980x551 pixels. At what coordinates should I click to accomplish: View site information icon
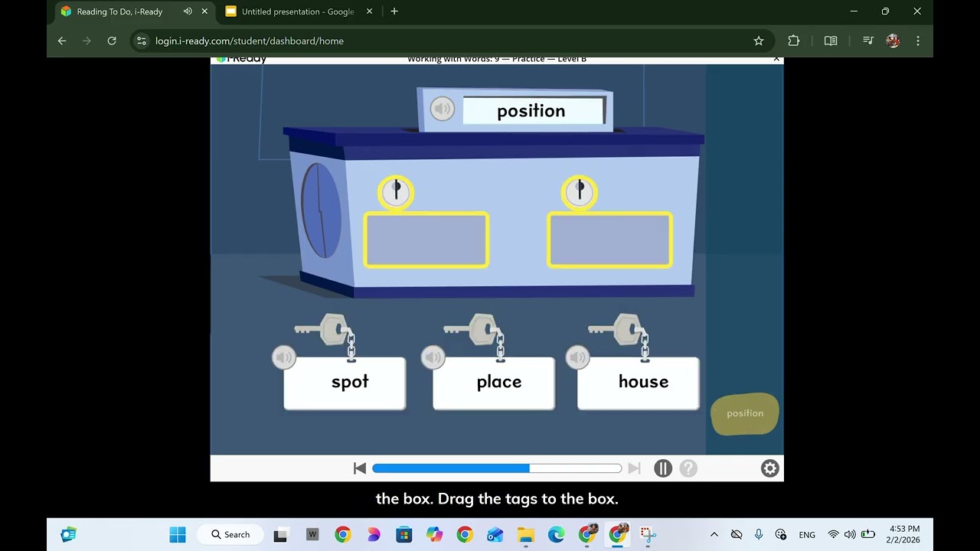[x=141, y=41]
